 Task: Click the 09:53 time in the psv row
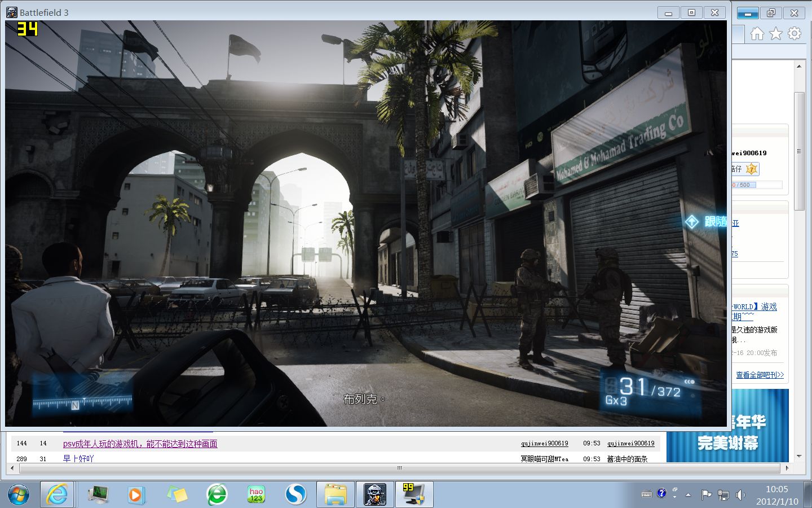(592, 444)
